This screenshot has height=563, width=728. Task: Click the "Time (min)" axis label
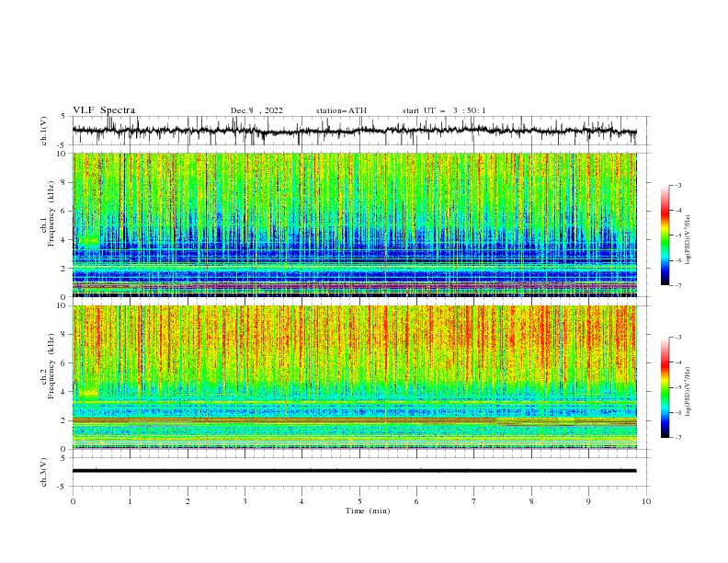(x=368, y=511)
